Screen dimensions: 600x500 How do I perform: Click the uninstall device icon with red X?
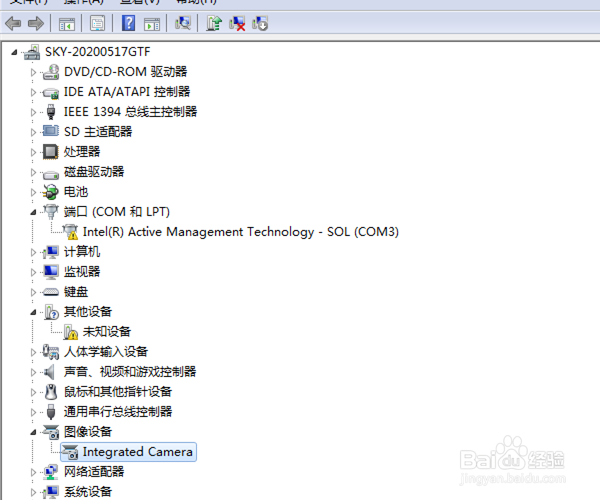click(237, 23)
